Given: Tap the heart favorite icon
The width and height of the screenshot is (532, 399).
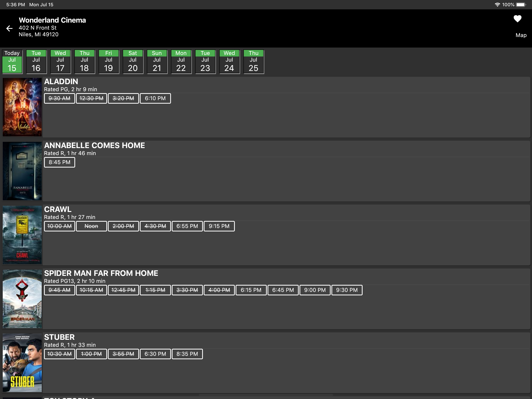Looking at the screenshot, I should pos(517,19).
